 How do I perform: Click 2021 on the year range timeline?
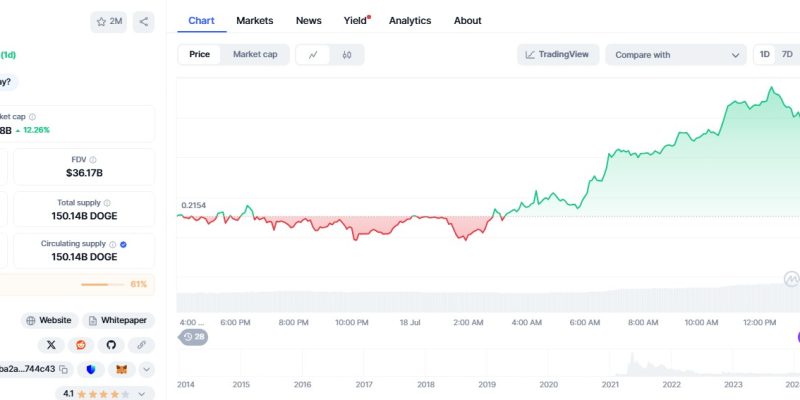(x=610, y=384)
